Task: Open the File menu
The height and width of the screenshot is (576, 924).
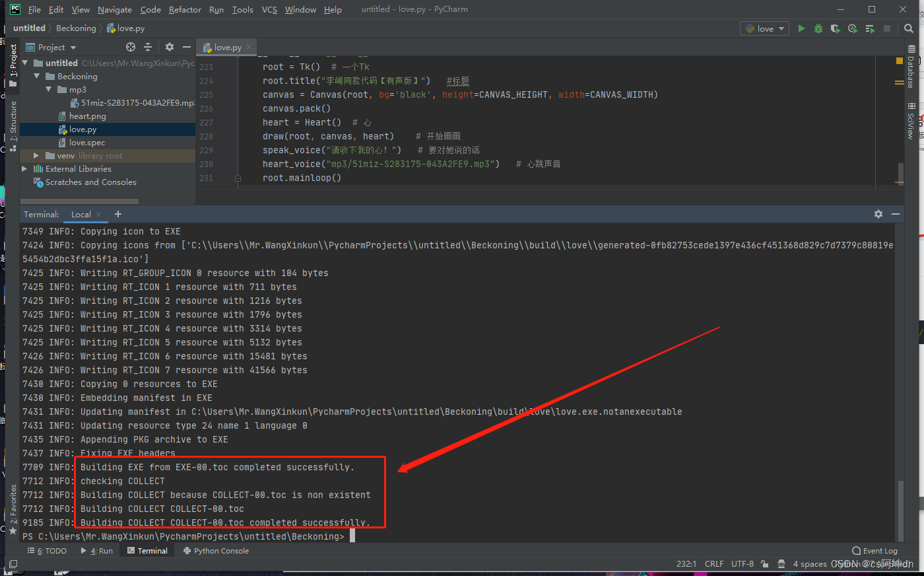Action: coord(34,9)
